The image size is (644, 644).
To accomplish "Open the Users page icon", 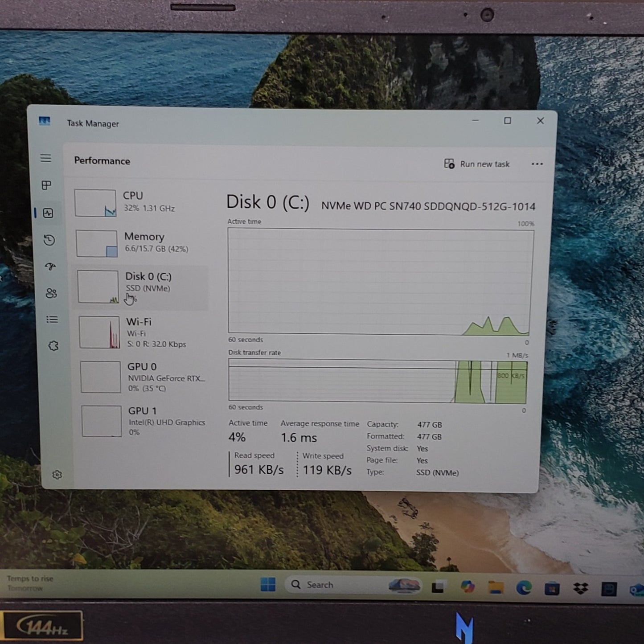I will (x=51, y=293).
